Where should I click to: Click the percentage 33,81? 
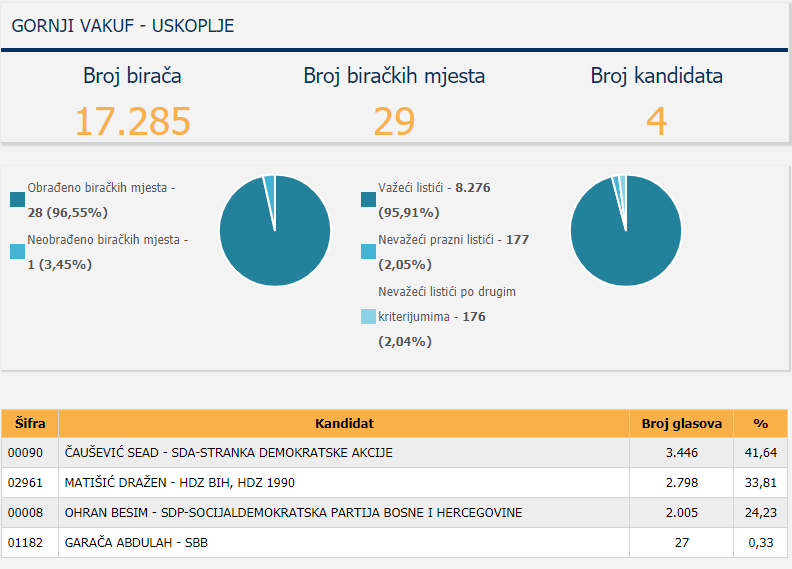point(760,483)
